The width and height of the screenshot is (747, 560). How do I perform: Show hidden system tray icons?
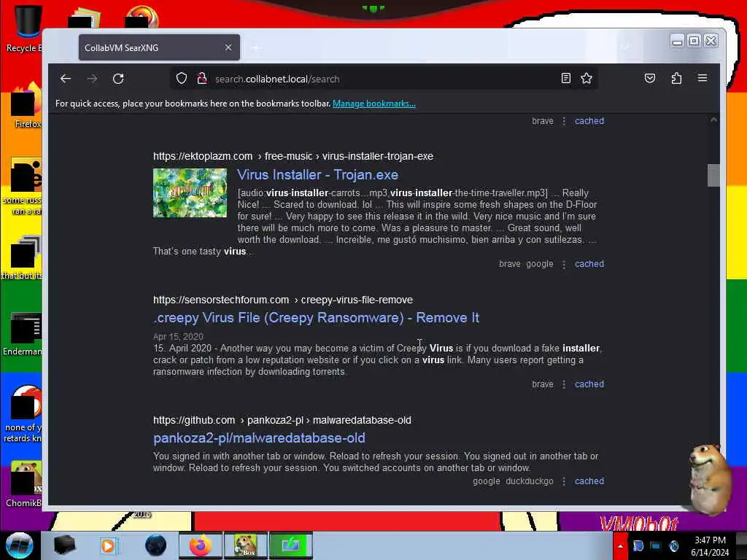[620, 546]
